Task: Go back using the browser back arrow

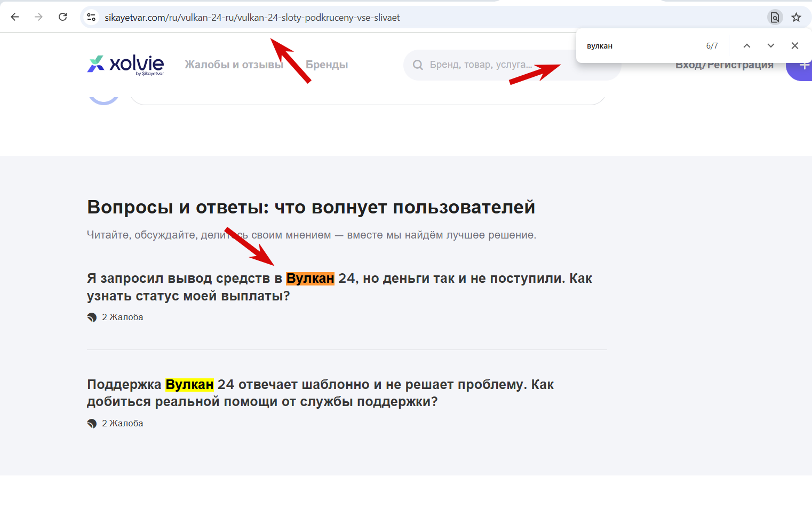Action: point(15,17)
